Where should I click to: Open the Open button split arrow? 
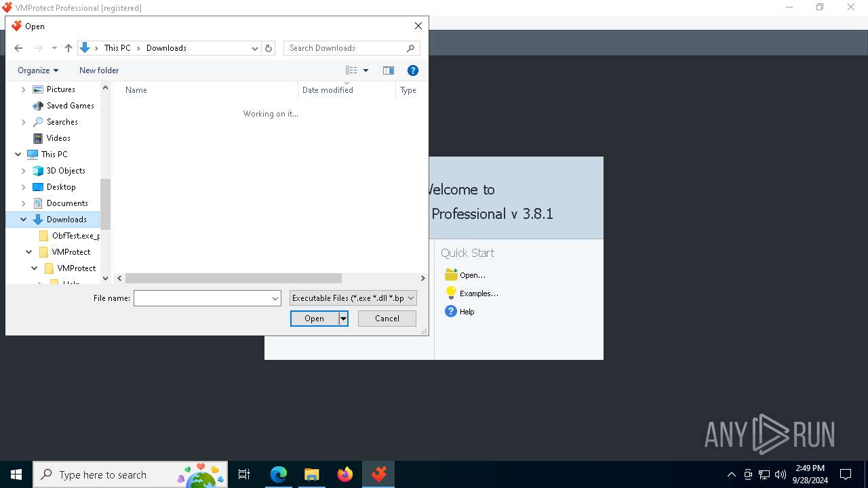(343, 319)
